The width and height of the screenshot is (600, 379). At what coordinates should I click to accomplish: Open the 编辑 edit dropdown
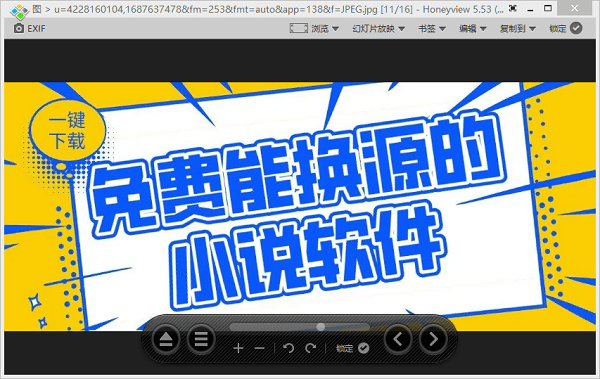pos(473,28)
